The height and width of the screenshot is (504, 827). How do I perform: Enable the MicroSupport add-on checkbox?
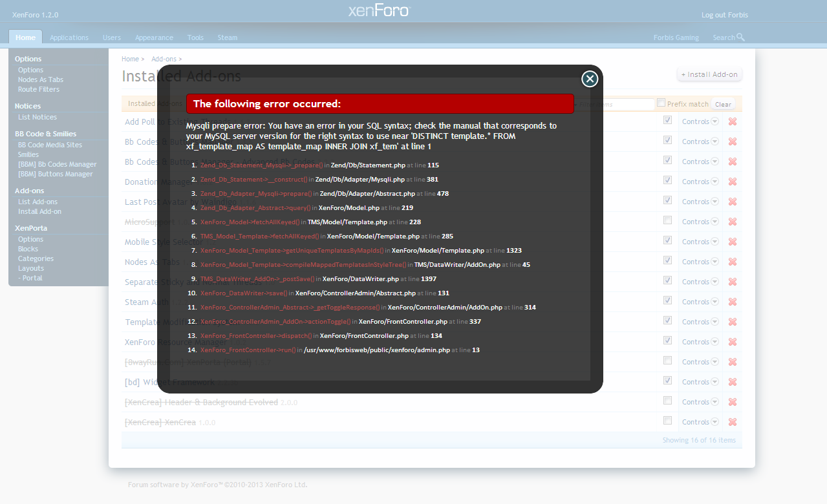pyautogui.click(x=667, y=220)
